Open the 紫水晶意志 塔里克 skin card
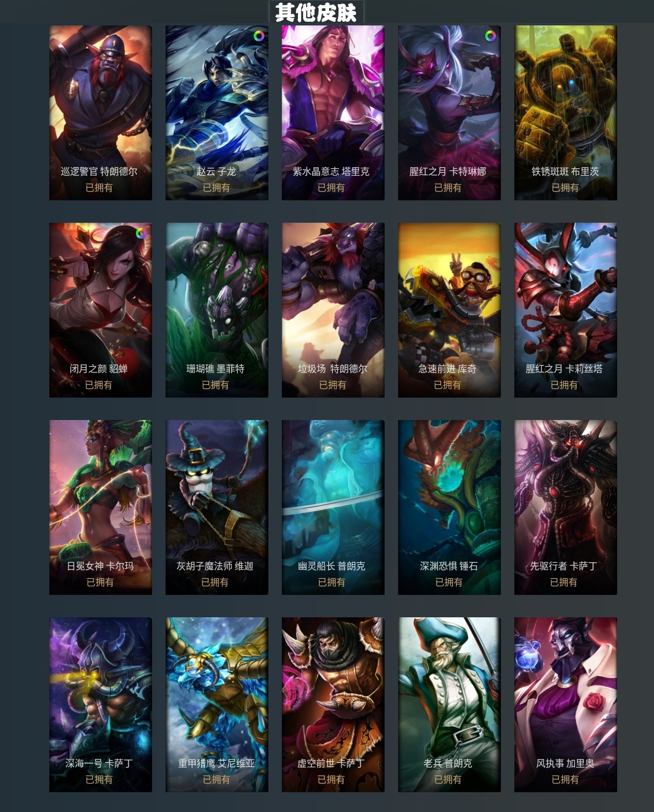 tap(333, 113)
